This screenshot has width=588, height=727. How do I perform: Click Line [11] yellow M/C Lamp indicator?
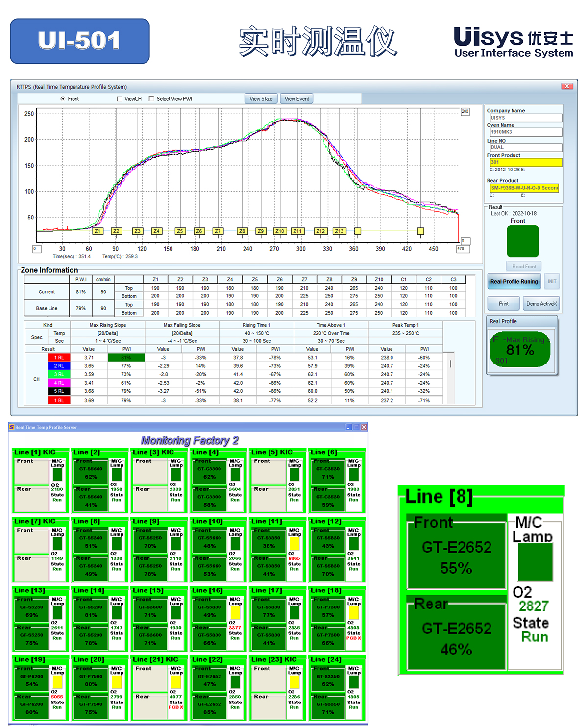click(294, 544)
